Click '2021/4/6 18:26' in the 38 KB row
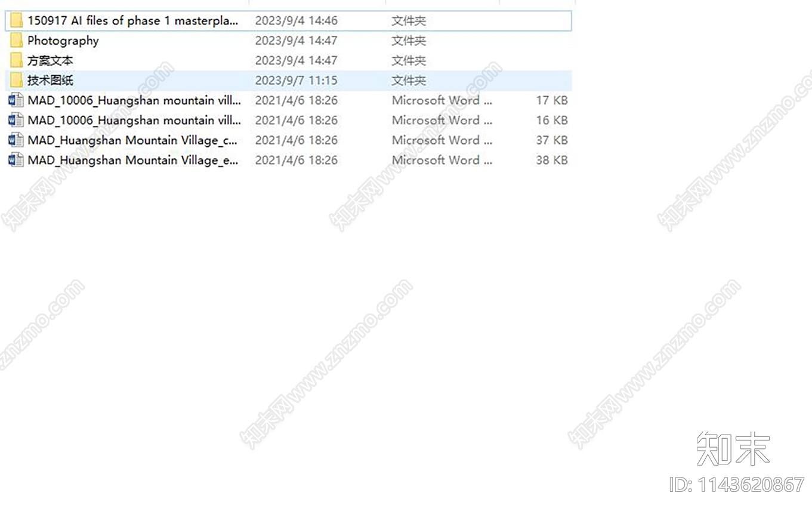Viewport: 812px width, 508px height. 296,160
